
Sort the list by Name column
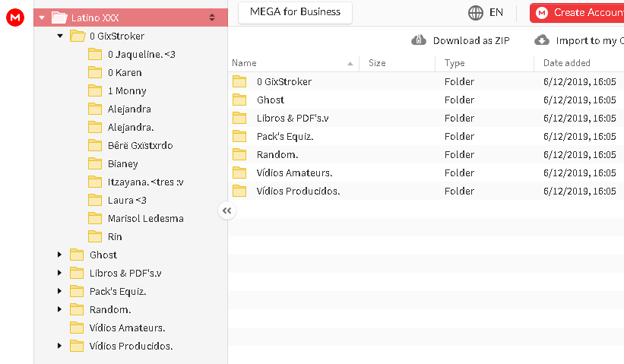(244, 63)
